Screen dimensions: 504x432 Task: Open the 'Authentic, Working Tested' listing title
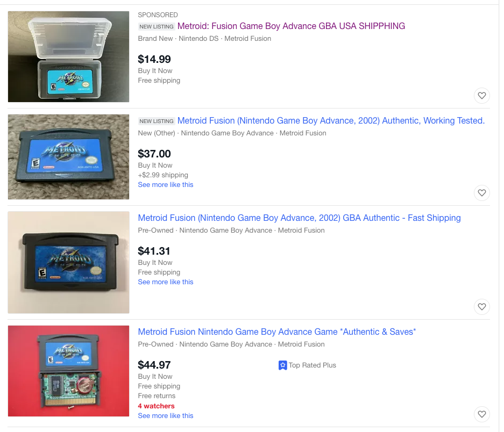coord(331,121)
